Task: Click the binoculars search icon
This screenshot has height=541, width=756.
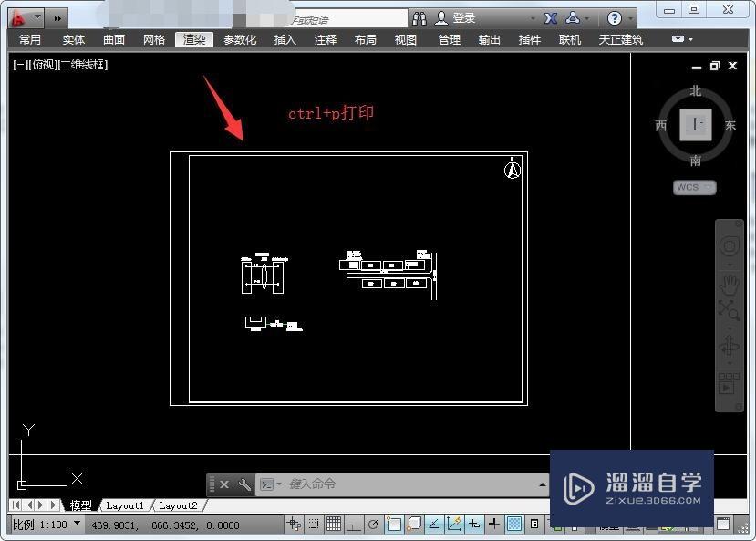Action: coord(419,19)
